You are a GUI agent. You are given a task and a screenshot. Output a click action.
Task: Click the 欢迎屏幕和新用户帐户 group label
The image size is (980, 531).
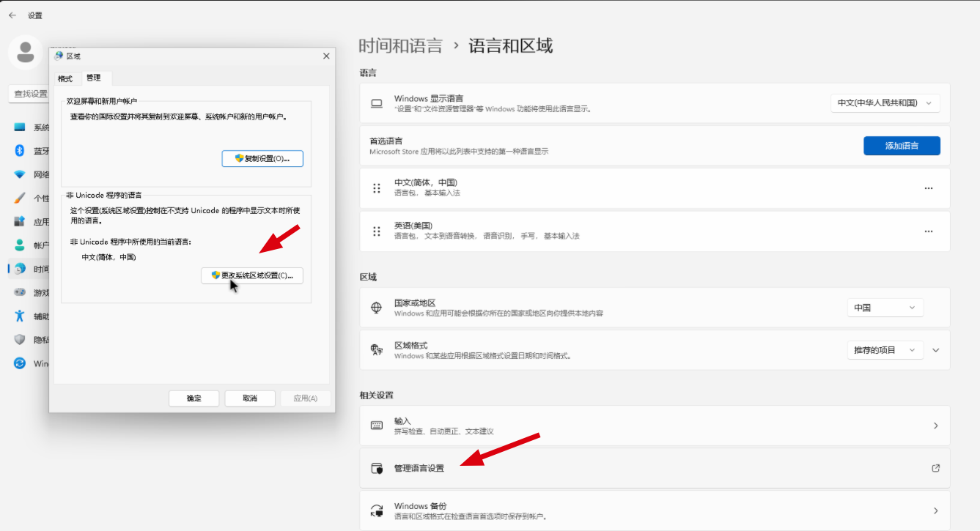(102, 101)
